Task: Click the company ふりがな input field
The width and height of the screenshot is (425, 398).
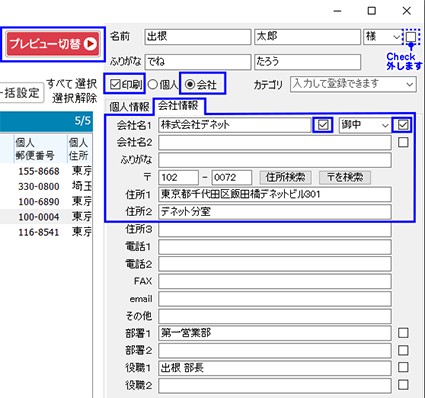Action: click(275, 160)
